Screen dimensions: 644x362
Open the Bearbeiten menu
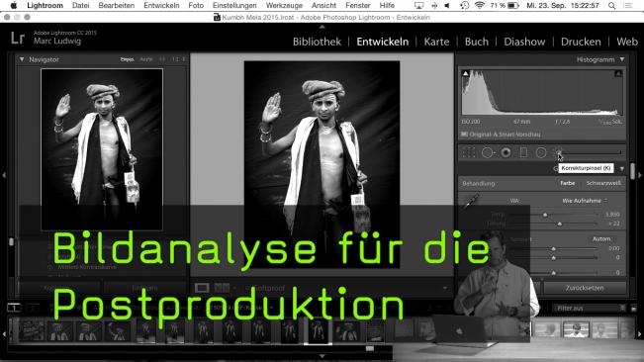tap(116, 5)
